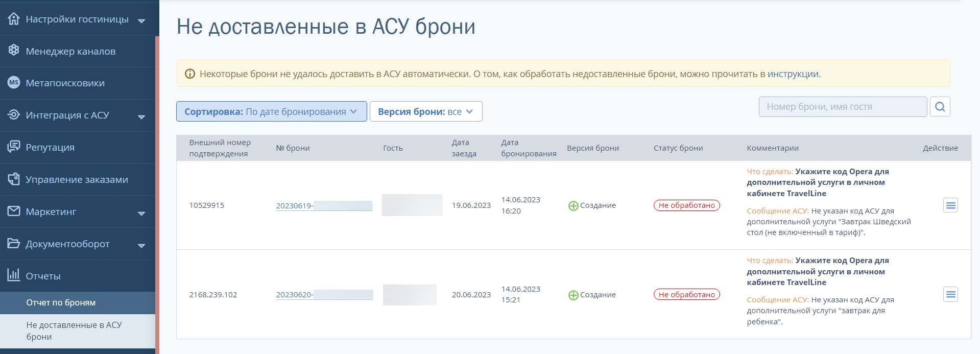The width and height of the screenshot is (980, 354).
Task: Open the Версия брони dropdown
Action: [x=426, y=111]
